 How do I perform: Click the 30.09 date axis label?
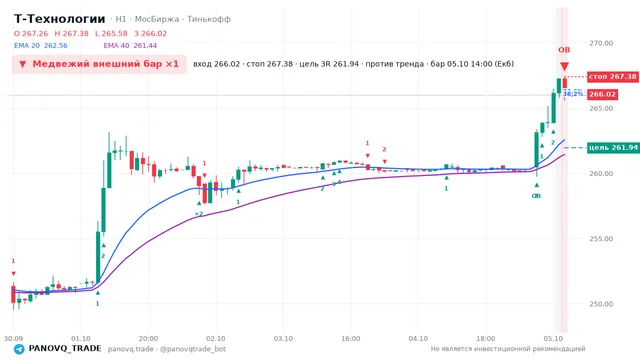tap(13, 339)
